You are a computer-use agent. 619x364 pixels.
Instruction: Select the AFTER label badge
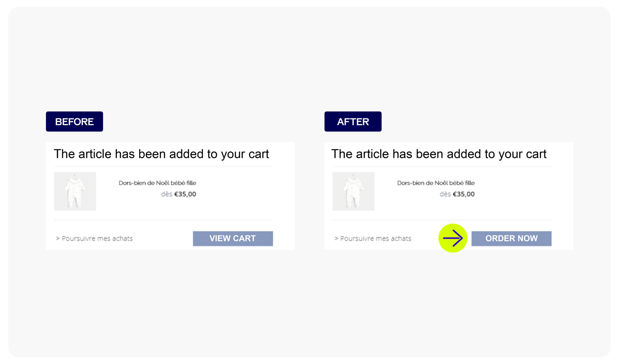(x=353, y=122)
